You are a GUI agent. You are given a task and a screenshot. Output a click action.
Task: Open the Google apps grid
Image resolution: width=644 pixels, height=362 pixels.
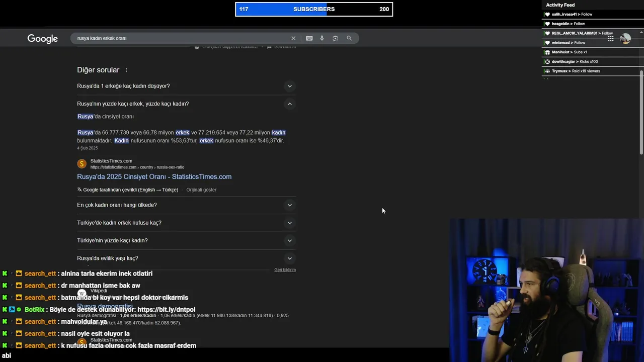[610, 39]
